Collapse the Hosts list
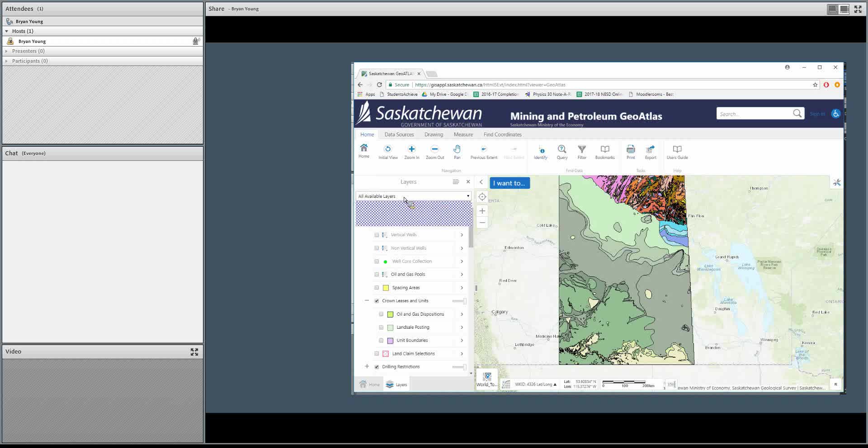The height and width of the screenshot is (448, 868). [6, 31]
